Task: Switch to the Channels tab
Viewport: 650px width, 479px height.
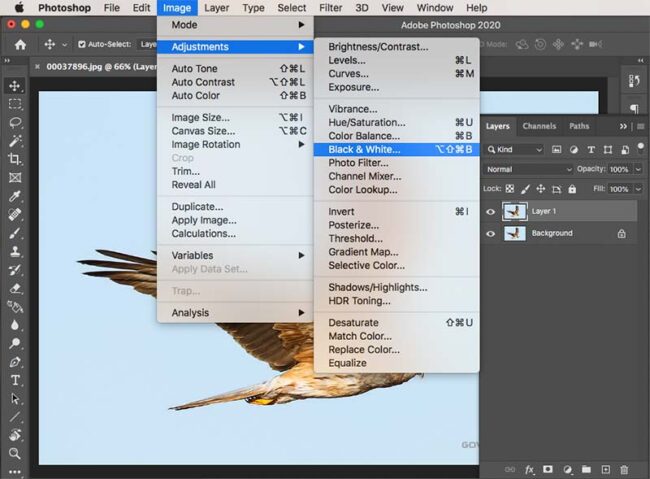Action: (539, 126)
